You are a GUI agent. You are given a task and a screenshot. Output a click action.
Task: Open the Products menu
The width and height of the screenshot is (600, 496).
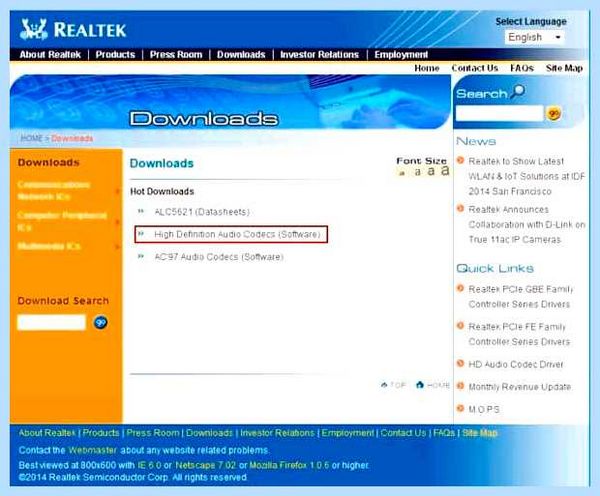click(115, 55)
